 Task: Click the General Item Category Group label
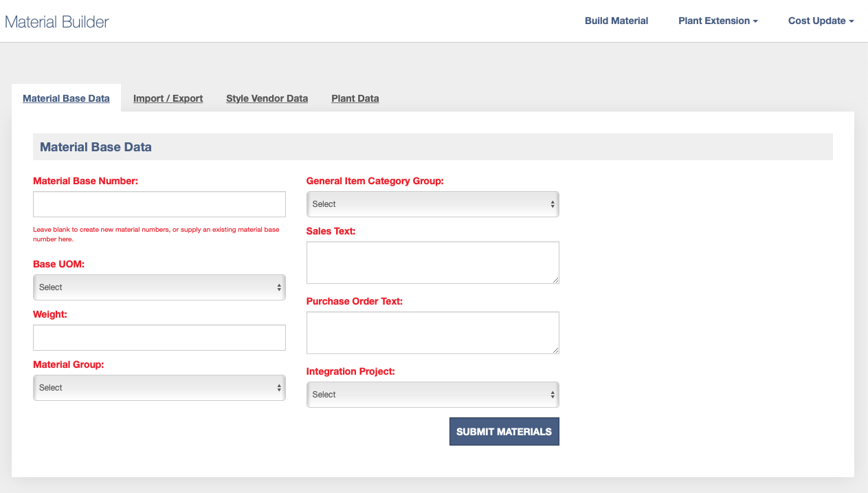pos(375,181)
